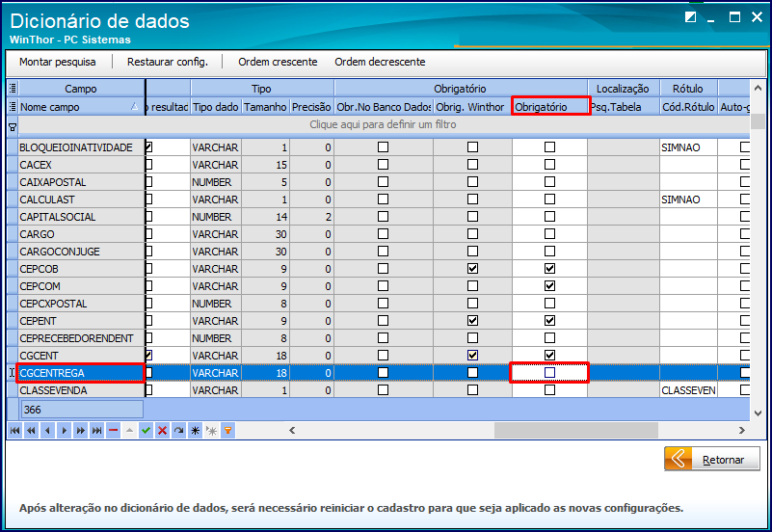Go to previous record arrow
772x532 pixels.
(47, 431)
